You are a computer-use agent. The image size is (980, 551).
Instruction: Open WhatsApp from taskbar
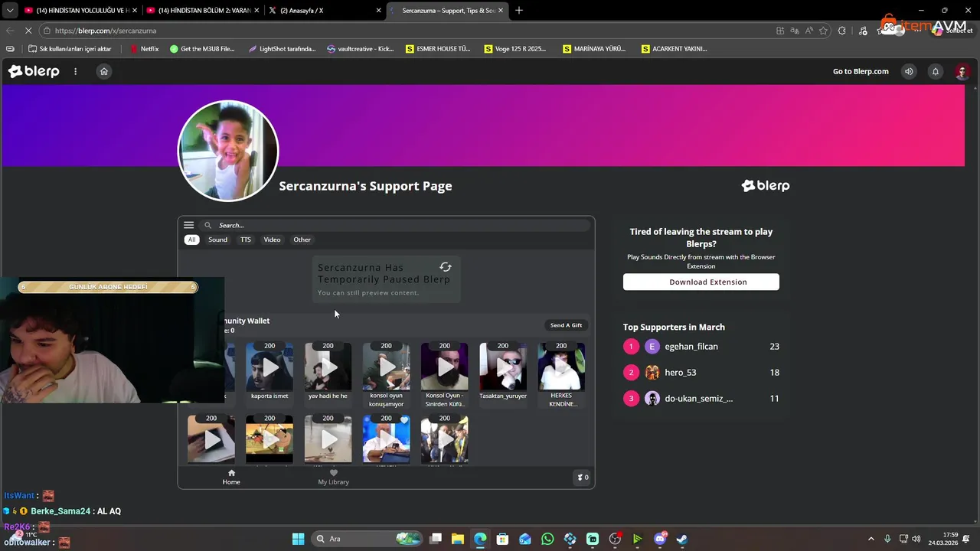(547, 539)
